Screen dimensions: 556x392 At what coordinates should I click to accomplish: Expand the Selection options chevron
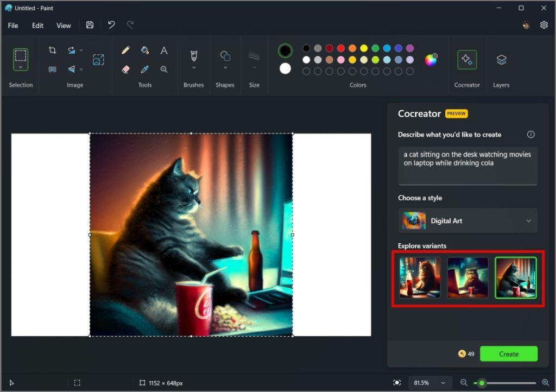click(x=21, y=67)
